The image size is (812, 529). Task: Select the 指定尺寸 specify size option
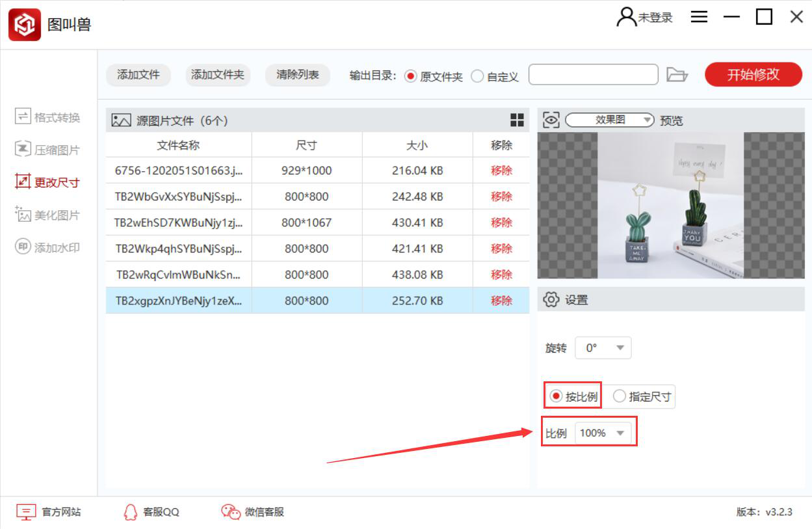tap(622, 396)
